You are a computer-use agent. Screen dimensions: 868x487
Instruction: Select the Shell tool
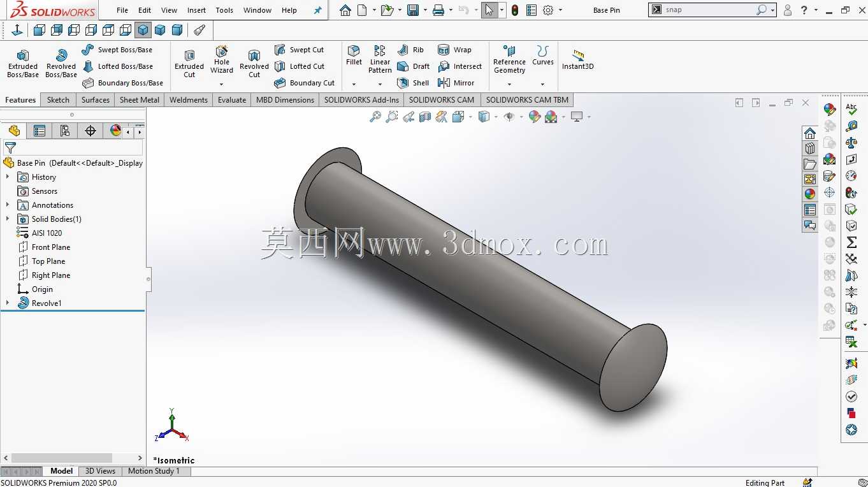pyautogui.click(x=413, y=83)
